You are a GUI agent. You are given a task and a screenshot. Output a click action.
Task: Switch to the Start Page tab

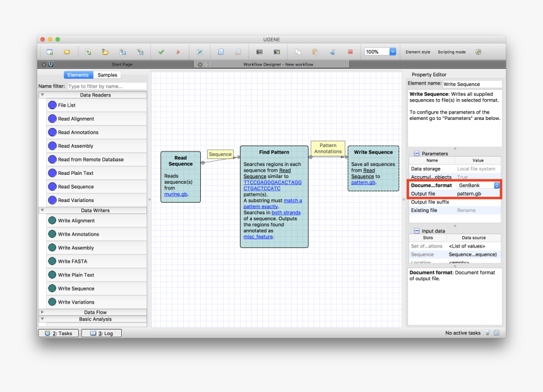[x=122, y=64]
